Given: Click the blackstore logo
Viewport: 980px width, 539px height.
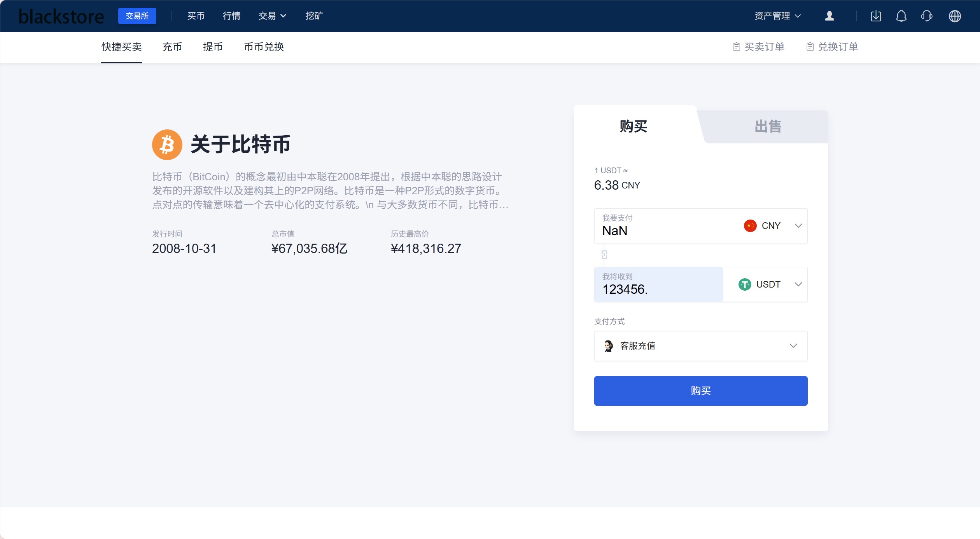Looking at the screenshot, I should click(x=61, y=16).
